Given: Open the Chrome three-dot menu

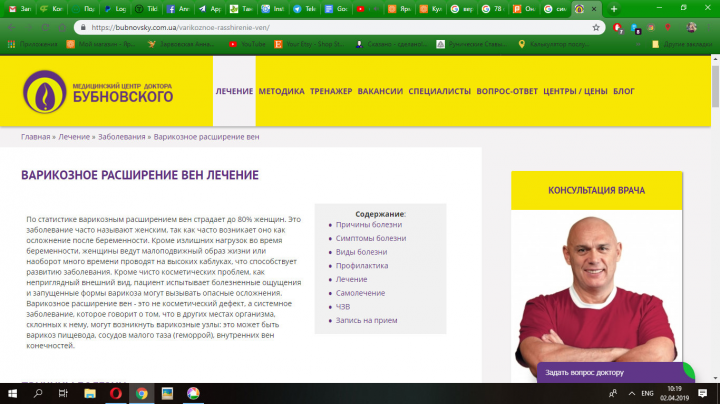Looking at the screenshot, I should [708, 28].
